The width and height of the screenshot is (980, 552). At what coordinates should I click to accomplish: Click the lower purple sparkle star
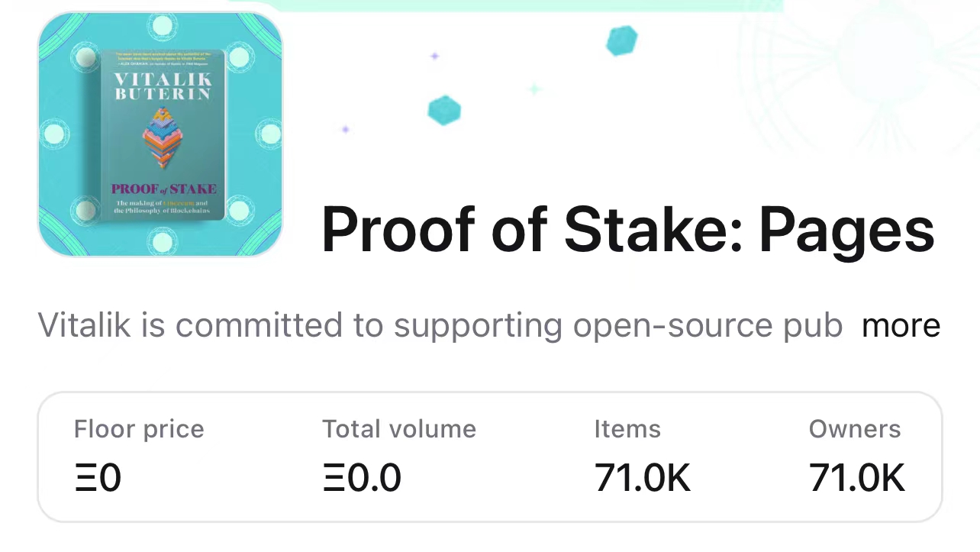click(345, 130)
